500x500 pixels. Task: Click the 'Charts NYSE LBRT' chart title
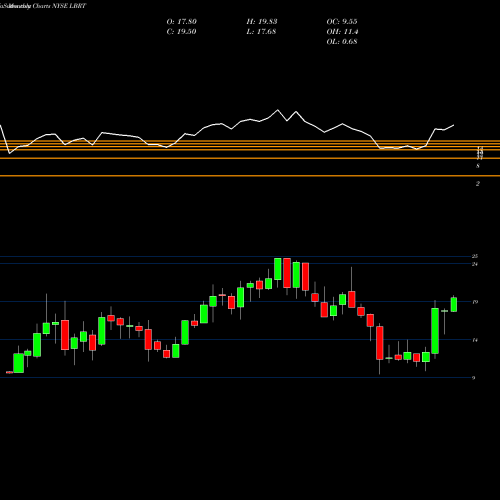click(x=59, y=6)
